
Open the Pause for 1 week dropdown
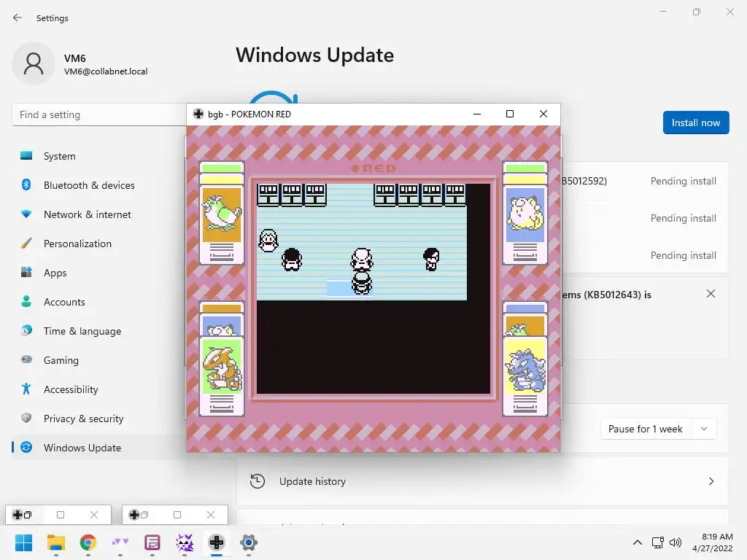[659, 429]
